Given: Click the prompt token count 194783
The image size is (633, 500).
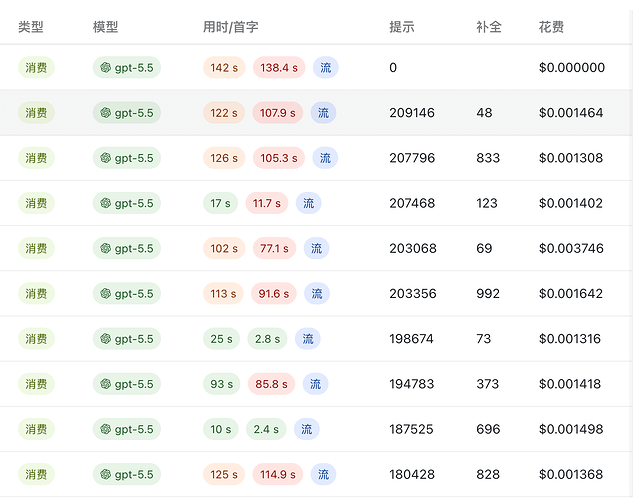Looking at the screenshot, I should tap(412, 384).
